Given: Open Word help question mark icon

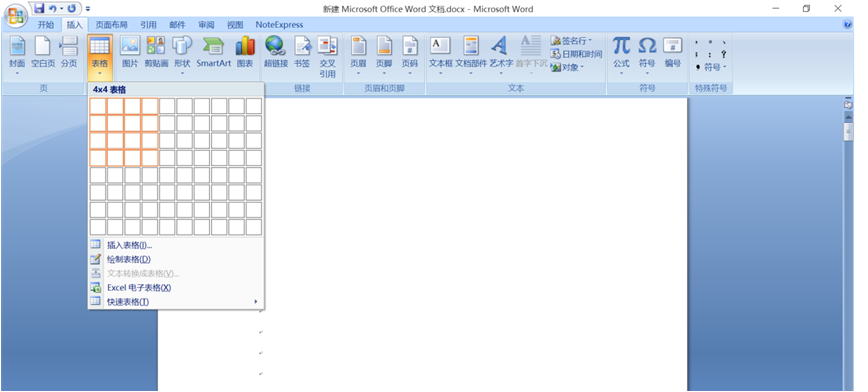Looking at the screenshot, I should click(x=847, y=24).
